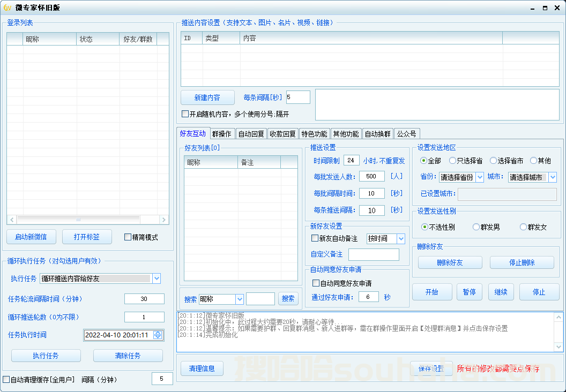This screenshot has width=566, height=392.
Task: Resume sending with 继续
Action: pyautogui.click(x=501, y=292)
